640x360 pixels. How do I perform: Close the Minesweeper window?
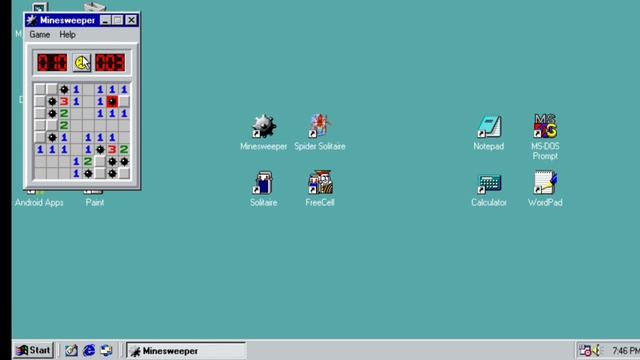tap(131, 20)
